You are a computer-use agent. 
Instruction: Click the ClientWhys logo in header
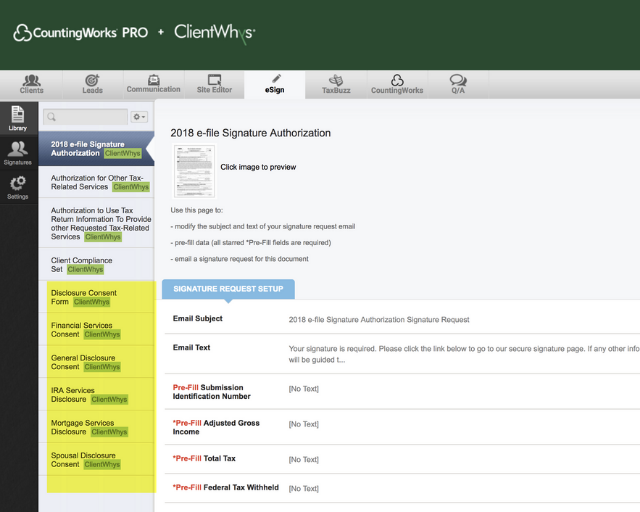tap(215, 33)
